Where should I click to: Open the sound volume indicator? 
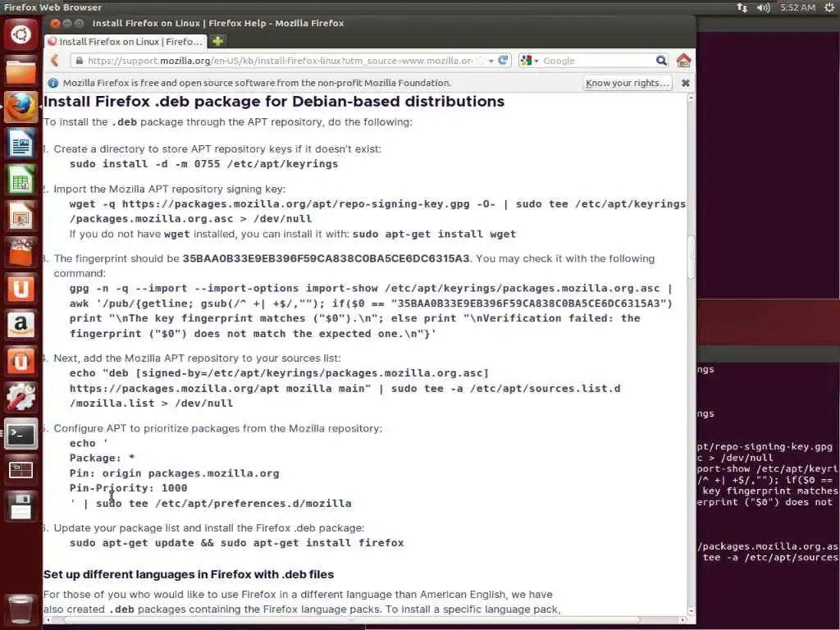764,7
